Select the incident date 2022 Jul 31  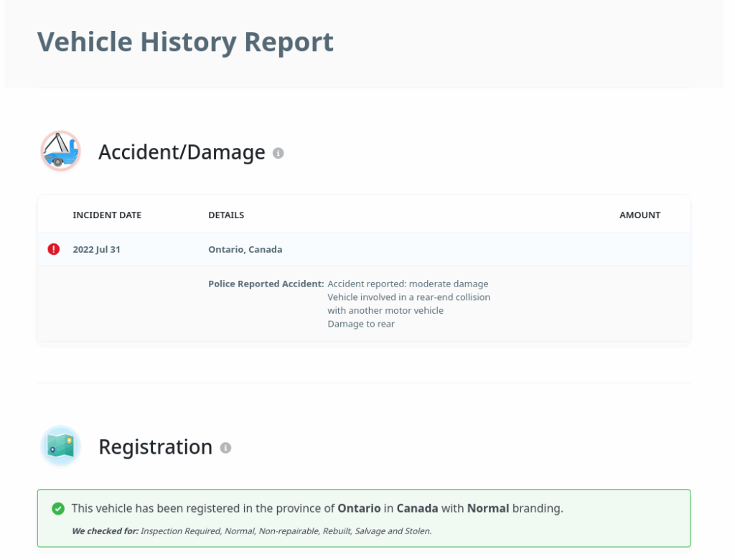[x=97, y=250]
